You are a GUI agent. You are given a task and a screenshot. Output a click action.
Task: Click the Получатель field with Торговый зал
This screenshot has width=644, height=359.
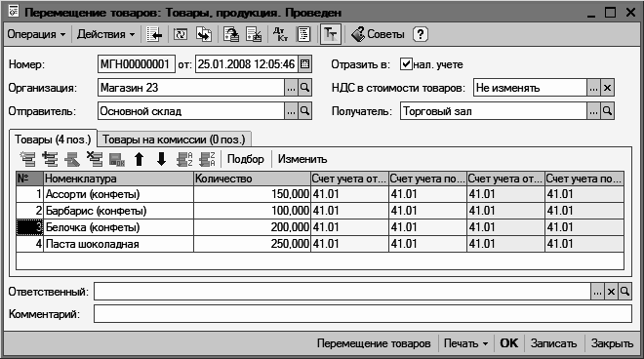point(494,111)
